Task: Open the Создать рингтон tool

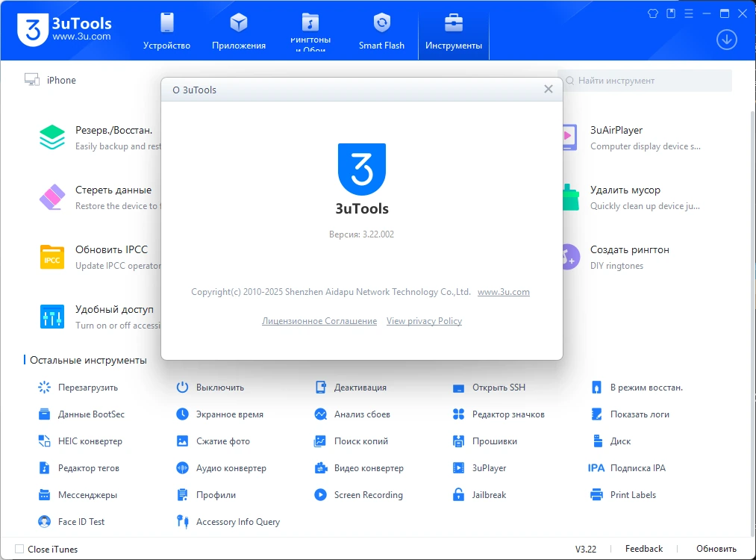Action: coord(616,257)
